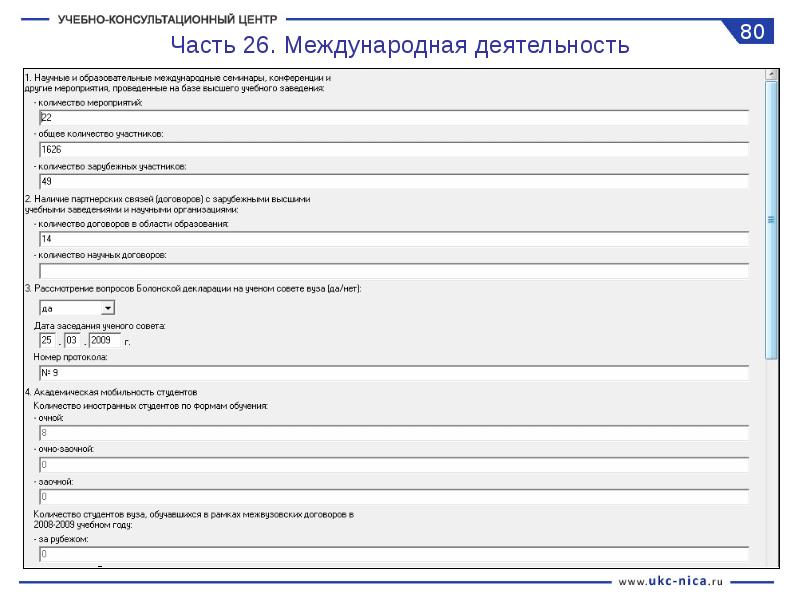Focus the Номер протокола field
Screen dimensions: 800x600
click(x=393, y=373)
